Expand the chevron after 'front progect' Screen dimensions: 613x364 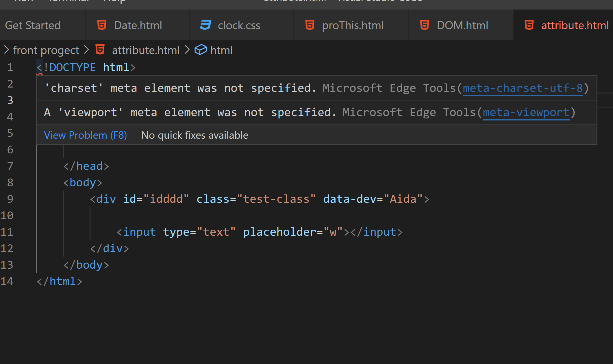[x=86, y=50]
